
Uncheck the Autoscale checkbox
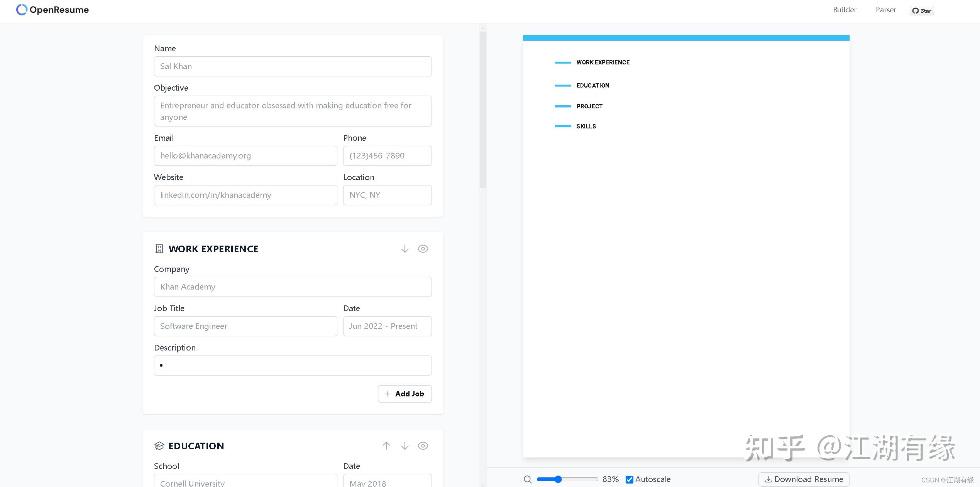pos(629,479)
